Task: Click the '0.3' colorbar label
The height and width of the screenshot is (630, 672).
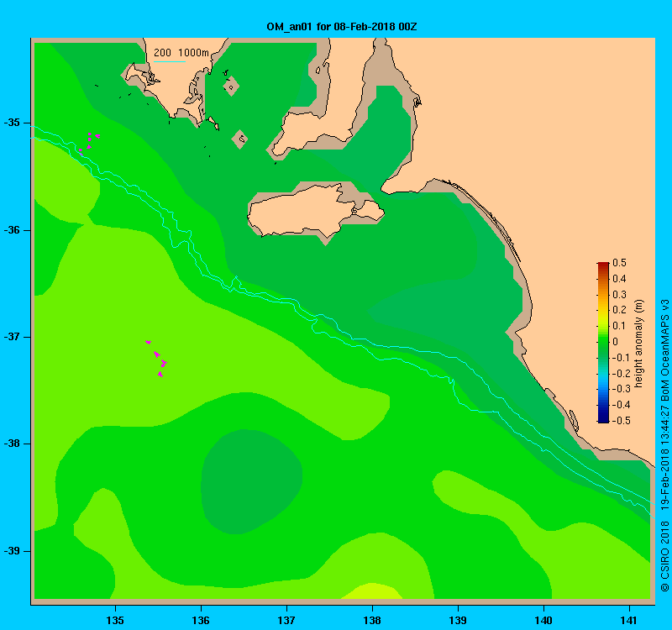Action: pos(619,295)
